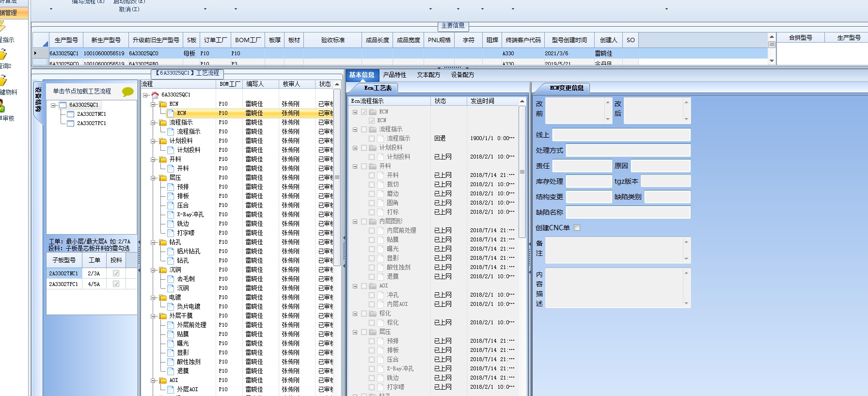Collapse the 6A33025QC1 node in structure tree
The height and width of the screenshot is (396, 868).
(53, 105)
